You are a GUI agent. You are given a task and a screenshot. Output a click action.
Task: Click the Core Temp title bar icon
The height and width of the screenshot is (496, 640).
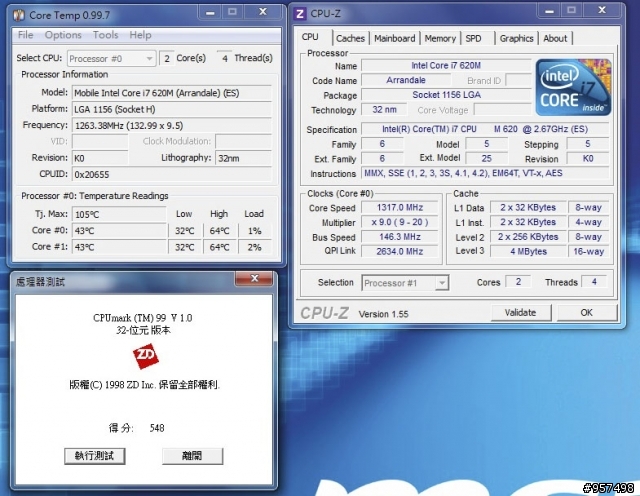[19, 15]
